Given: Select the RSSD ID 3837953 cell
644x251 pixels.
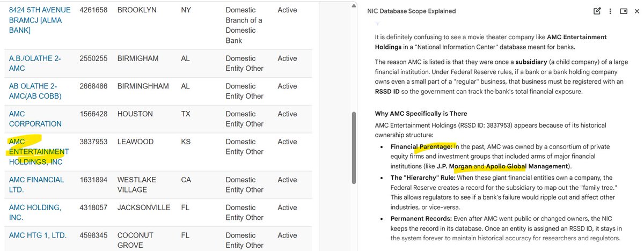Looking at the screenshot, I should [93, 142].
